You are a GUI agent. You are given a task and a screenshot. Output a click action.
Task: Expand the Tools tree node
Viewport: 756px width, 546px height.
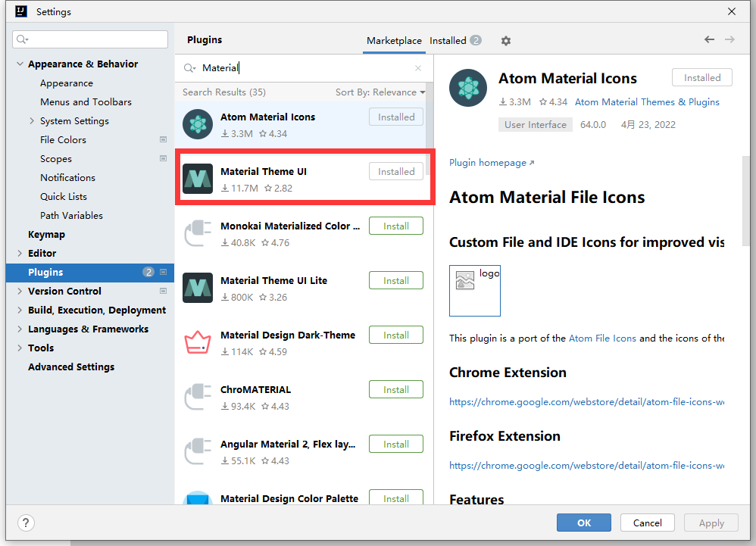[x=20, y=348]
